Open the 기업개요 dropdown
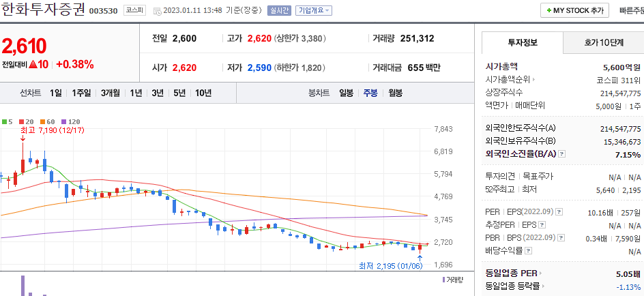 click(314, 11)
